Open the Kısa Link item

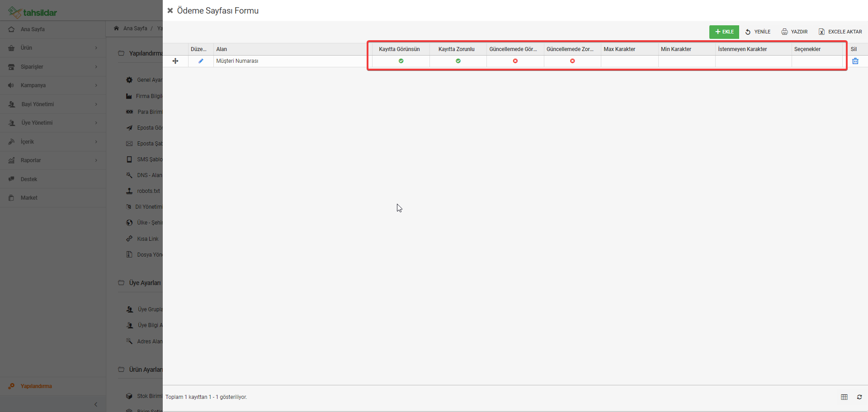(x=142, y=239)
